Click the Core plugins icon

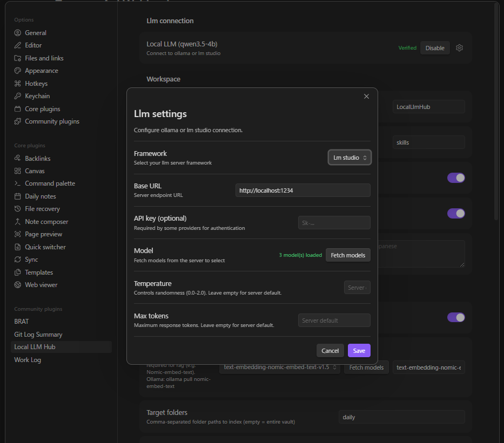[18, 109]
